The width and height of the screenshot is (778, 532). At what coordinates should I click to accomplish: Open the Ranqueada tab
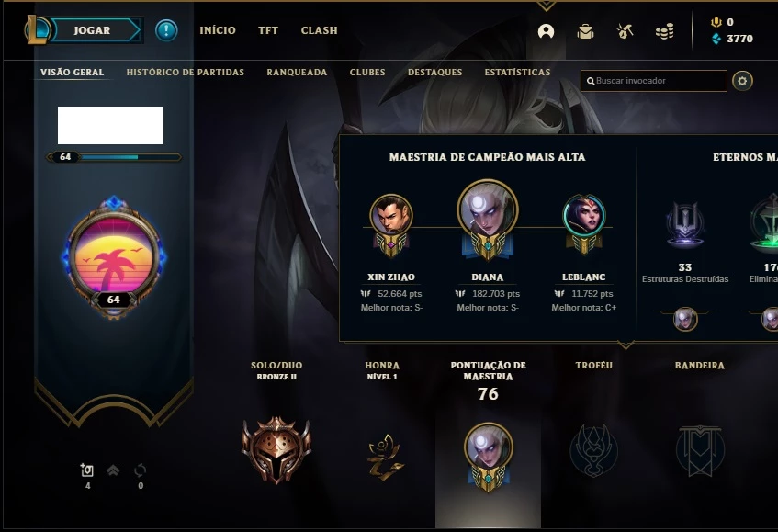pos(297,72)
